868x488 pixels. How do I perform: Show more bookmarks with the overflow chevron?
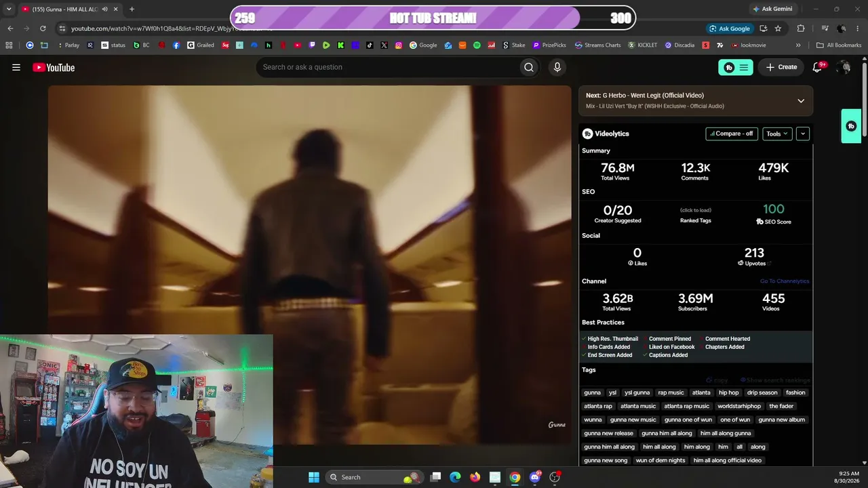[798, 45]
